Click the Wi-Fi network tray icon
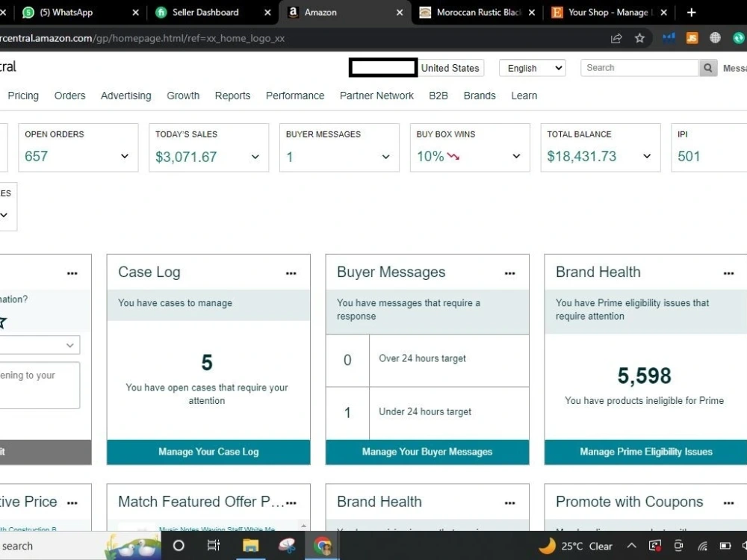The width and height of the screenshot is (747, 560). click(702, 546)
